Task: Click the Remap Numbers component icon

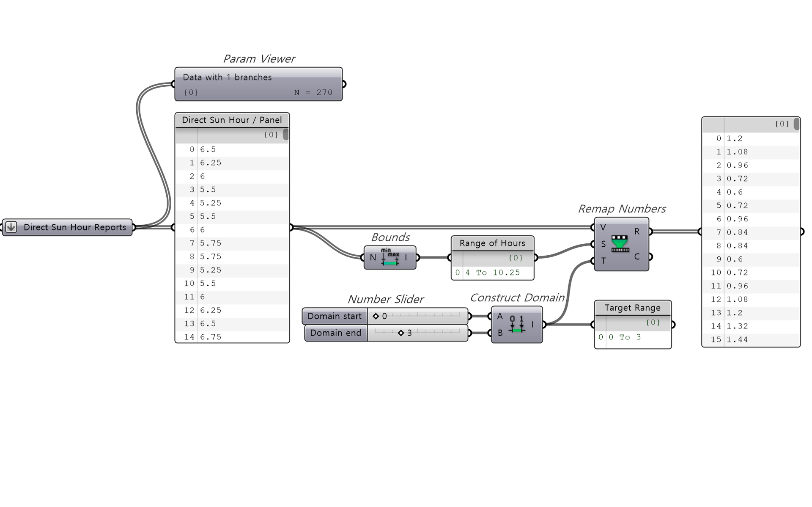Action: (620, 244)
